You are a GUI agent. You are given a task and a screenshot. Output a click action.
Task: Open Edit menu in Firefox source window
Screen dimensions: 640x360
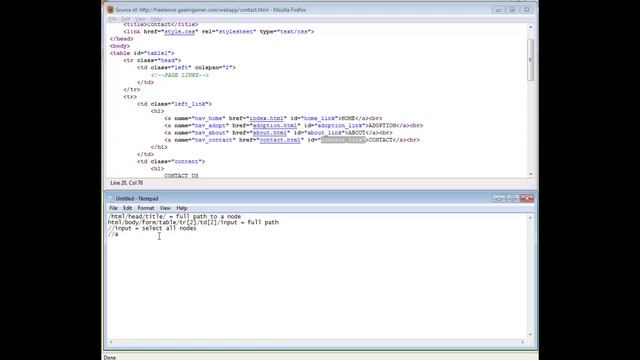coord(126,19)
